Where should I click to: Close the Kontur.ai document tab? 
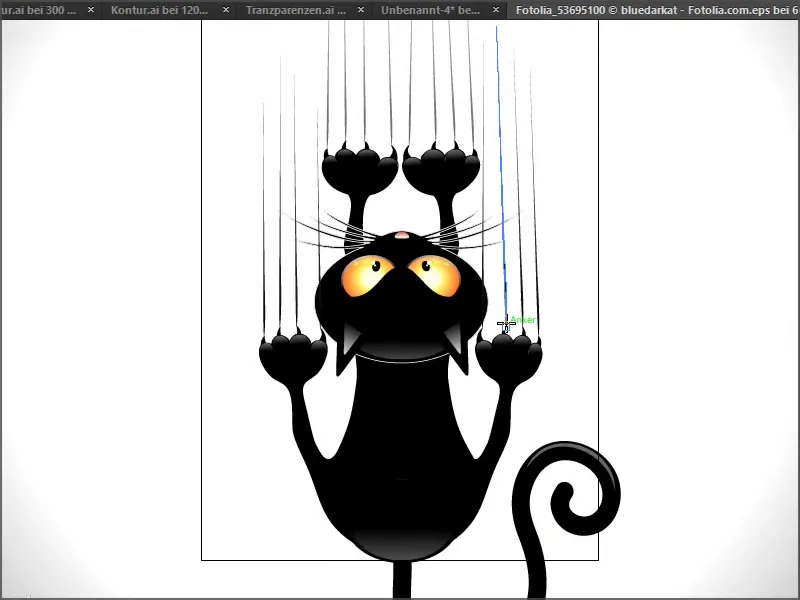pyautogui.click(x=226, y=10)
